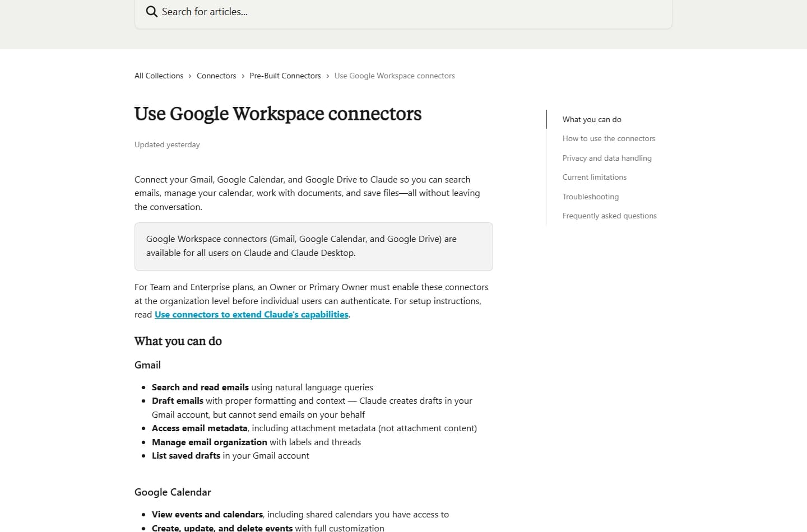Click the Search and read emails bullet
The image size is (807, 532).
click(x=262, y=387)
